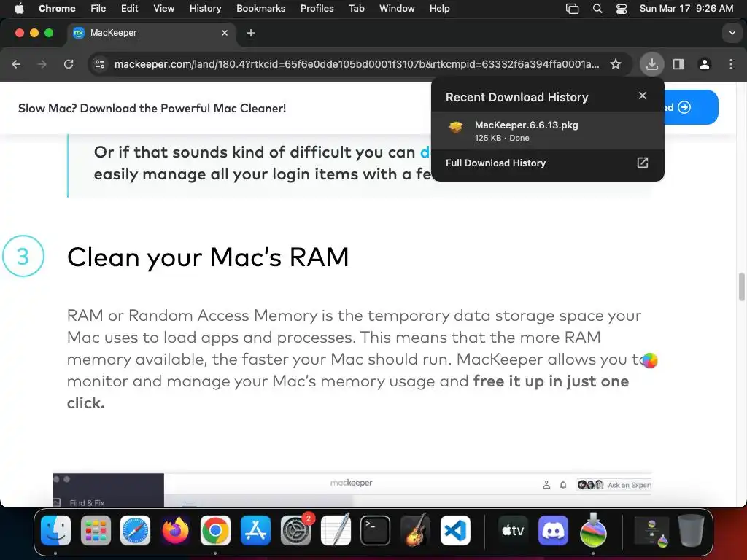747x560 pixels.
Task: Open the Chrome menu bar item
Action: coord(57,8)
